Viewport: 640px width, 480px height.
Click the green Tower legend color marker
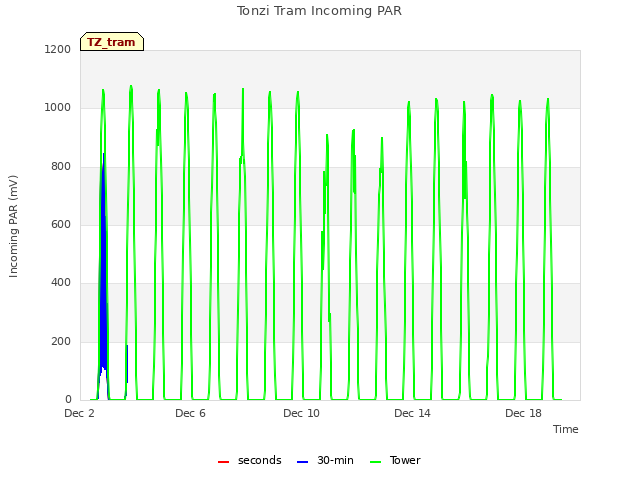tap(375, 462)
